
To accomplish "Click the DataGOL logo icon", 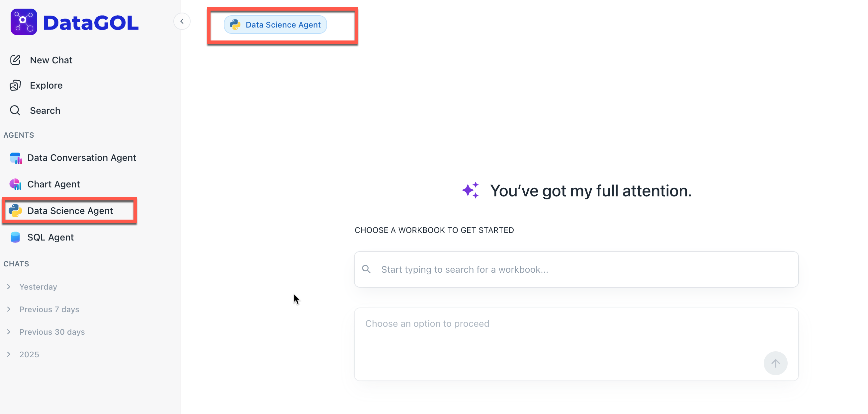I will tap(24, 22).
